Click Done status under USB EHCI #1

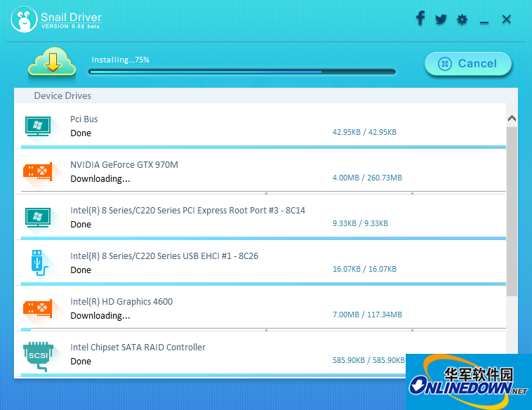[81, 270]
